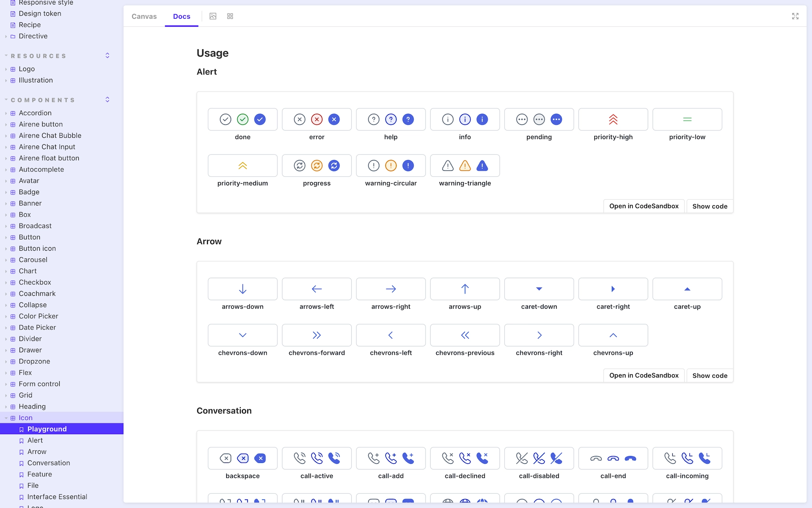Open Alert section in CodeSandbox

(644, 206)
